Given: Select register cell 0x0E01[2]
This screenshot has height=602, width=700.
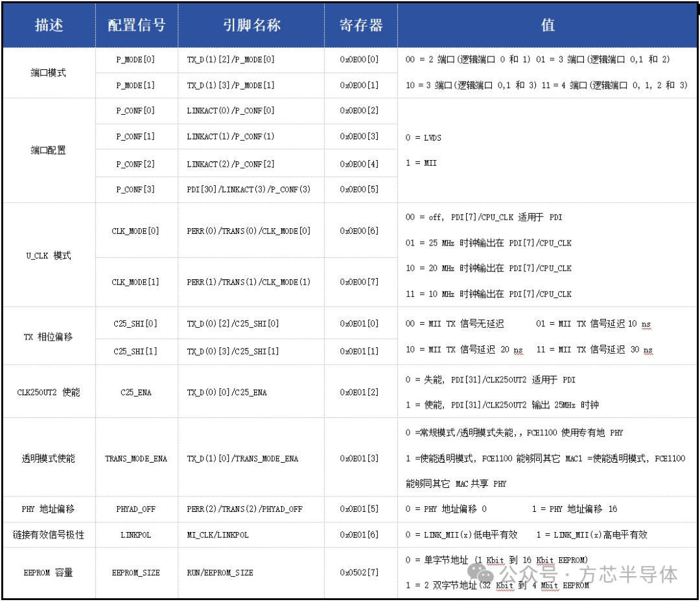Looking at the screenshot, I should click(361, 392).
